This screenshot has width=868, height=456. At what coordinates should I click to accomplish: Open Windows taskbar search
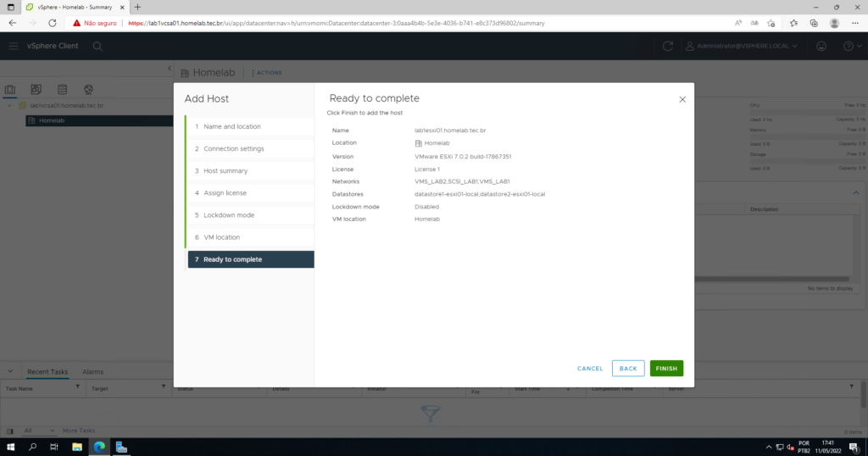32,448
